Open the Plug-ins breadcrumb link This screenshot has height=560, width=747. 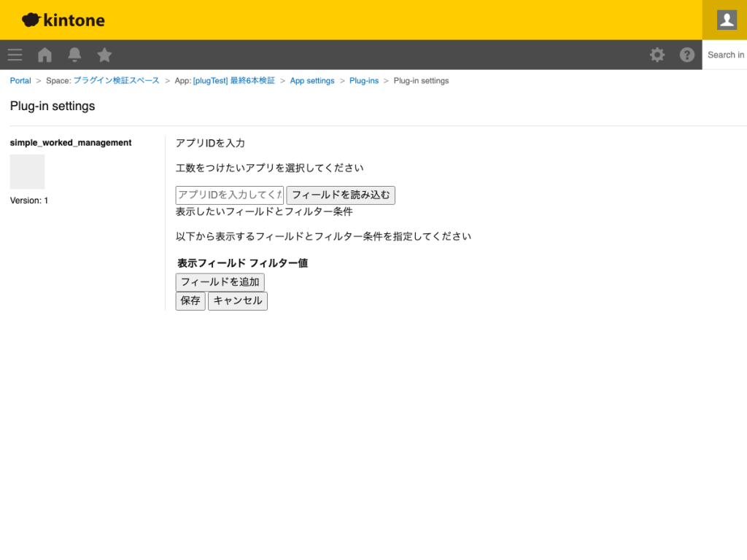364,80
